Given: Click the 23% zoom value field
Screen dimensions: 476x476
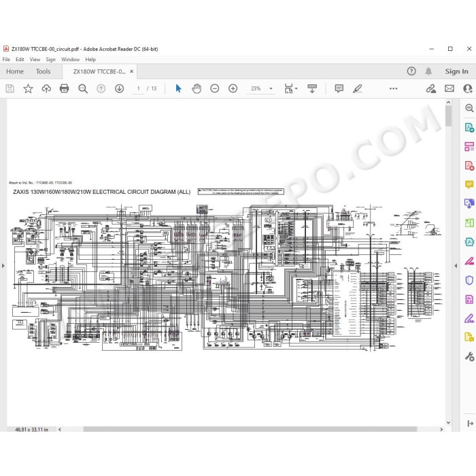Looking at the screenshot, I should tap(256, 88).
